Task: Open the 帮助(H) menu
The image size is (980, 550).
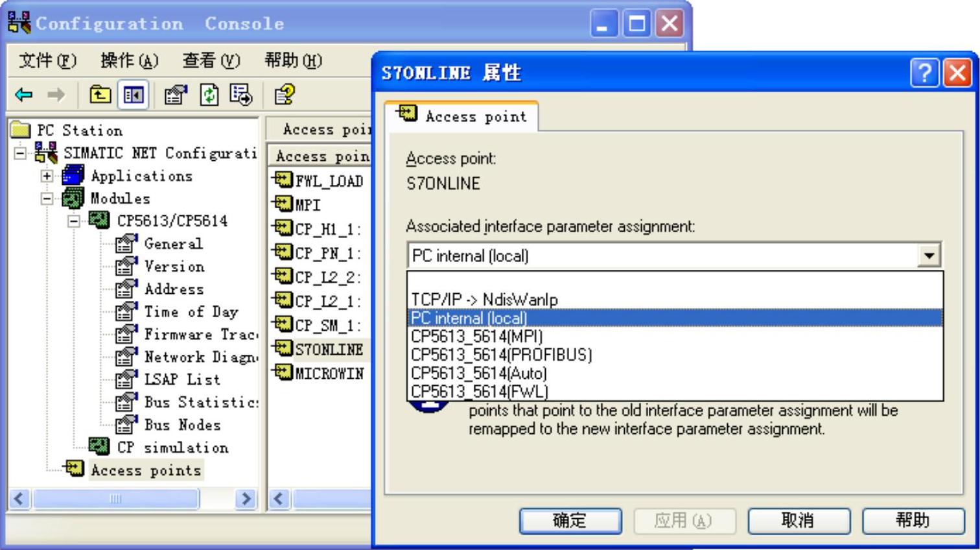Action: tap(293, 60)
